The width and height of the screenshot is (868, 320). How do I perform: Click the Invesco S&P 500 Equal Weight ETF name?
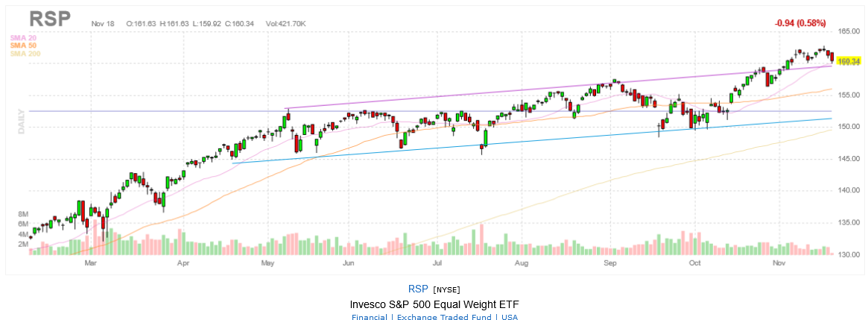click(434, 304)
